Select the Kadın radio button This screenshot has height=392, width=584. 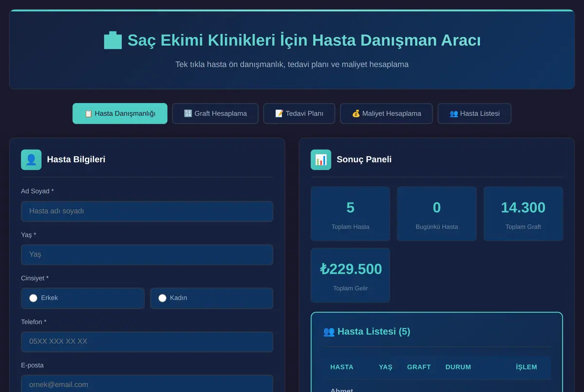[x=163, y=298]
